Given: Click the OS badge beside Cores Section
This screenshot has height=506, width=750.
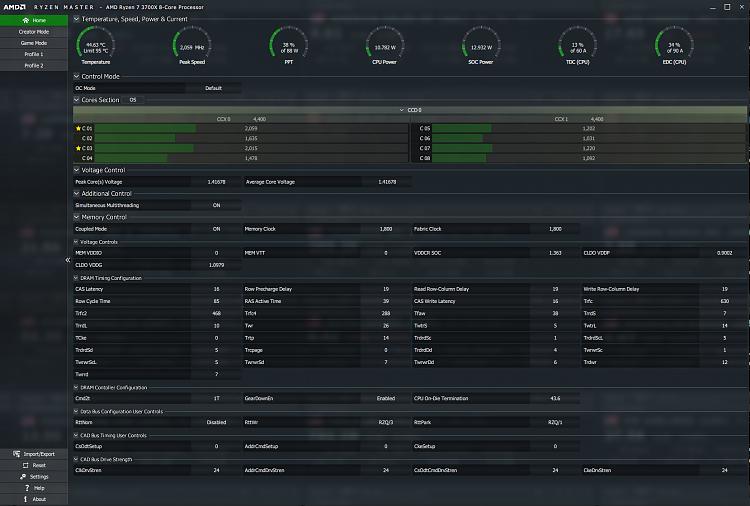Looking at the screenshot, I should pyautogui.click(x=132, y=100).
